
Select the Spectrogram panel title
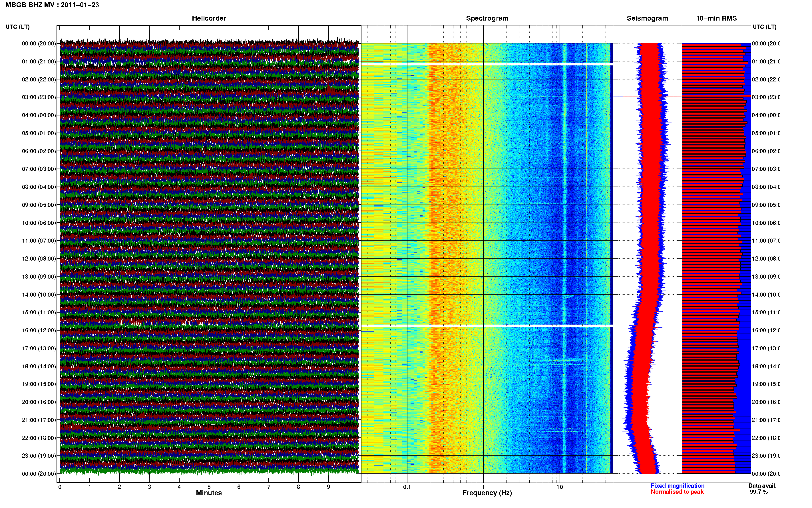point(487,18)
